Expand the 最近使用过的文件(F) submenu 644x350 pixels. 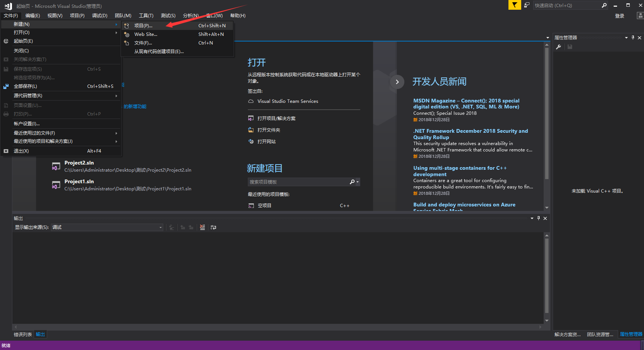116,133
